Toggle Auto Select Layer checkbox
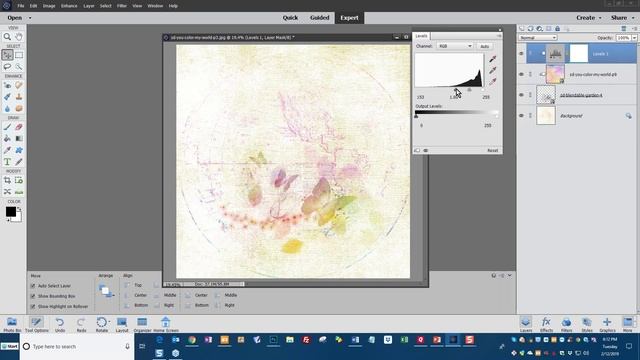 (33, 286)
